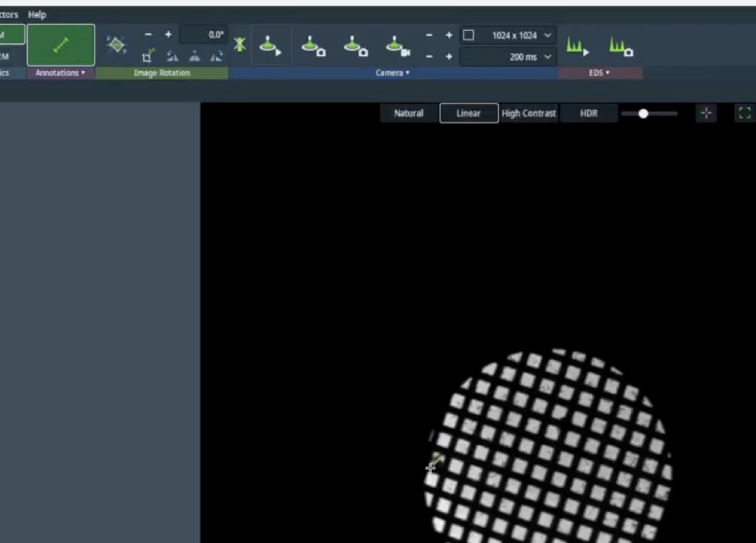
Task: Capture EDS spectrum snapshot icon
Action: coord(621,46)
